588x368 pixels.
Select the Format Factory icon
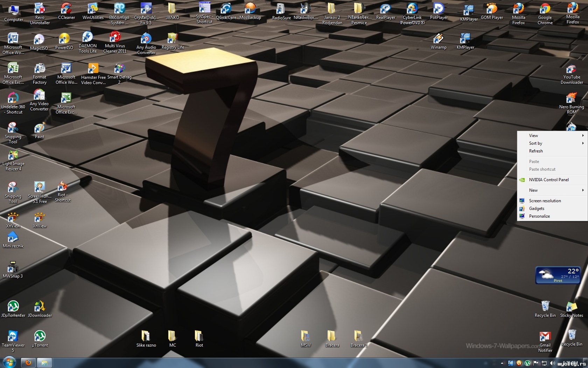[x=40, y=72]
